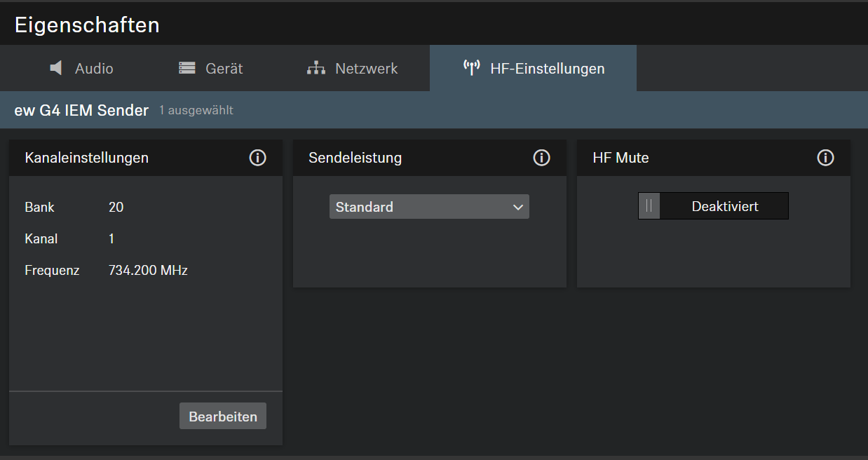This screenshot has height=460, width=868.
Task: Click the device icon beside Gerät
Action: point(187,68)
